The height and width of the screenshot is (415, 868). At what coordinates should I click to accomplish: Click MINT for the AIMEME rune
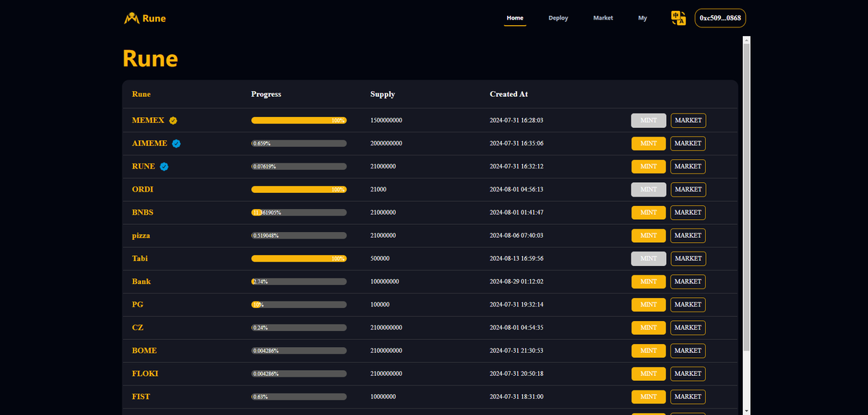(649, 143)
